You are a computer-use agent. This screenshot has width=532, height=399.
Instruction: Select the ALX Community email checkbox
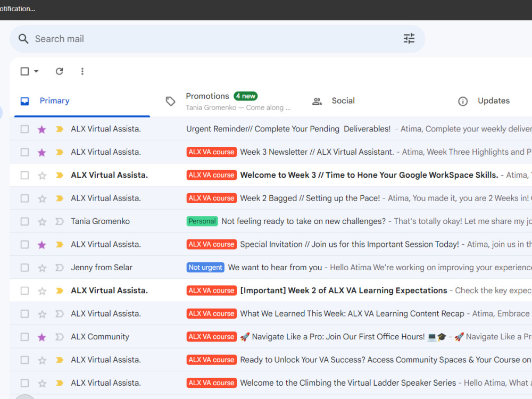pos(24,337)
